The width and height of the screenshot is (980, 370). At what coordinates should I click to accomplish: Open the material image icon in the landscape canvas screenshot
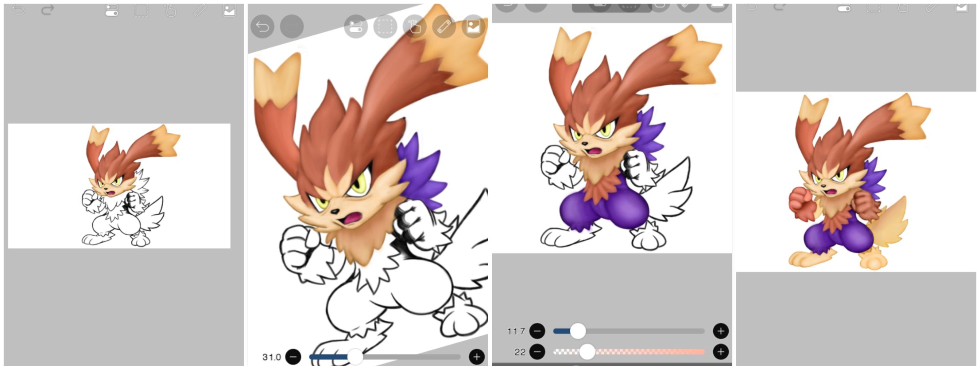click(x=229, y=10)
